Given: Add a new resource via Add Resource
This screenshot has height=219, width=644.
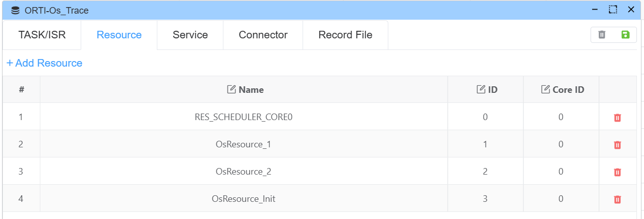Looking at the screenshot, I should click(44, 63).
